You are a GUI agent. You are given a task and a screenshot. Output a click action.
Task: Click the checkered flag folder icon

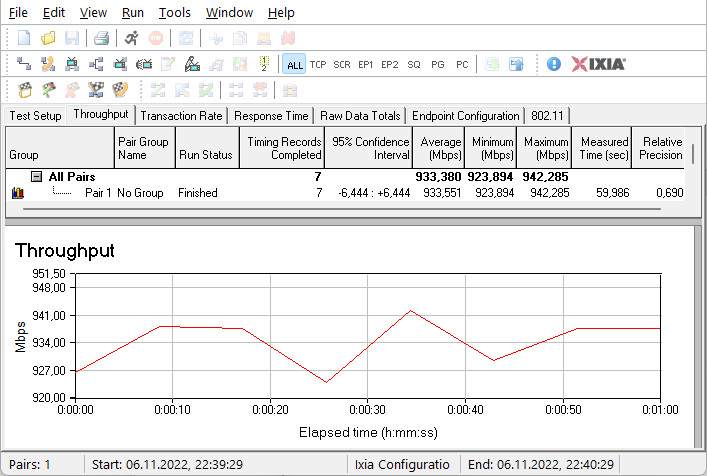pyautogui.click(x=25, y=91)
